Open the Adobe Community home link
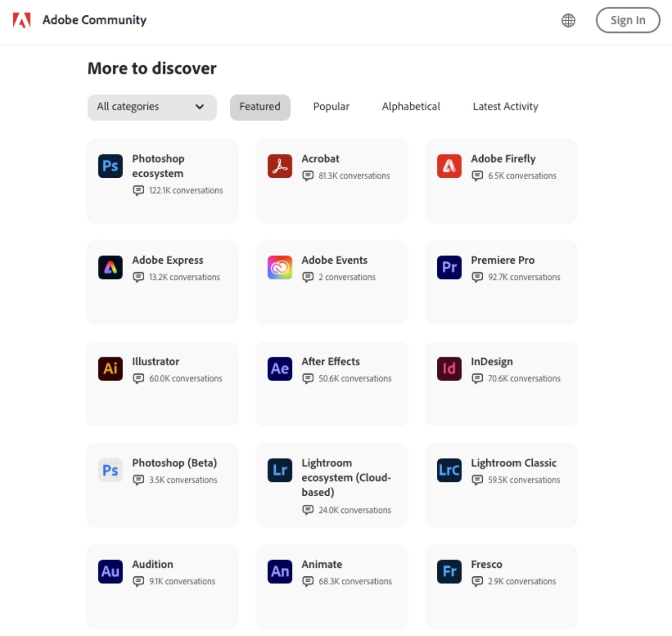This screenshot has width=672, height=636. pos(94,20)
